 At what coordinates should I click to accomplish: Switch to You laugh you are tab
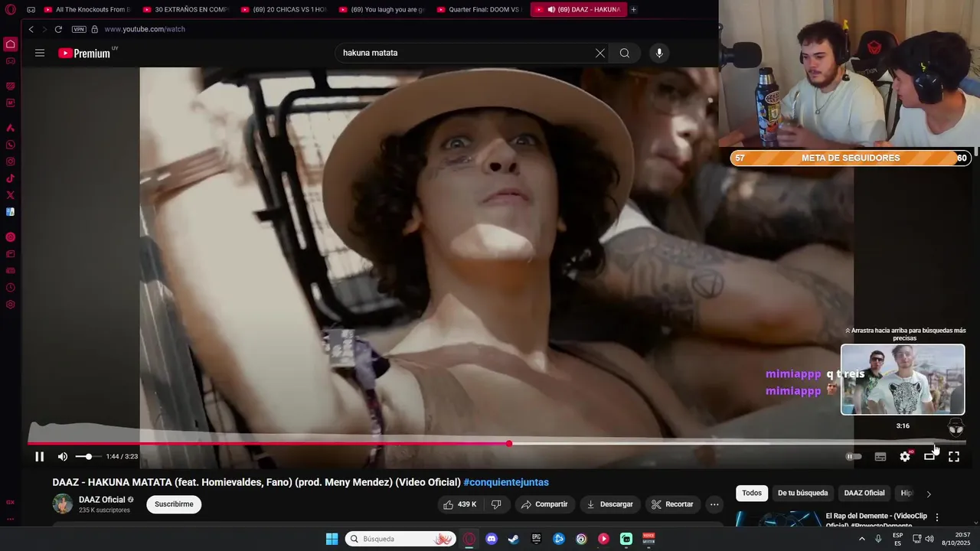click(382, 10)
